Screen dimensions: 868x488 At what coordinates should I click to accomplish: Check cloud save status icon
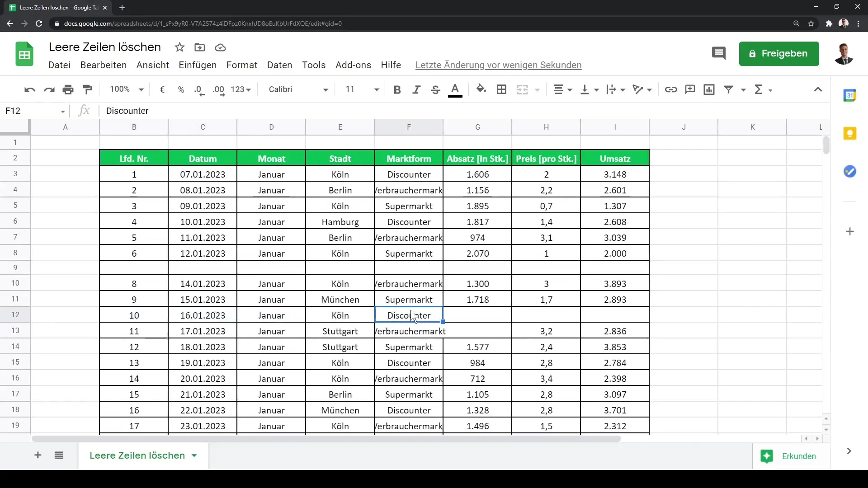220,47
